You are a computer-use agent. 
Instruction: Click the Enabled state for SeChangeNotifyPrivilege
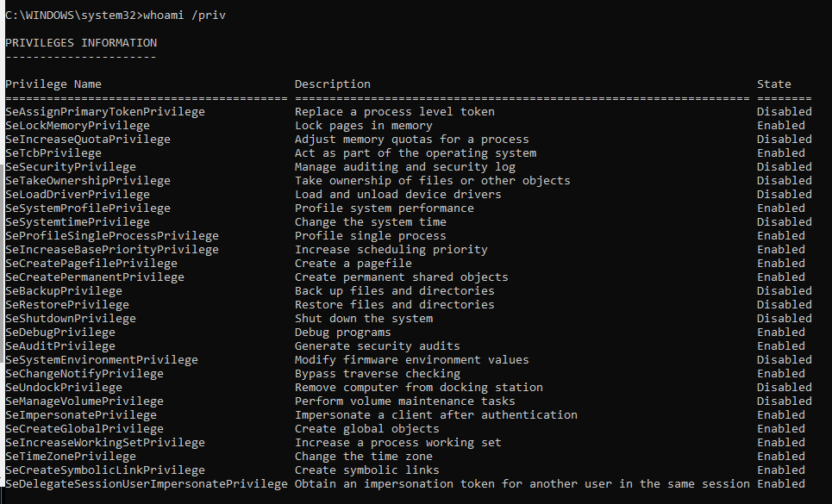(781, 374)
